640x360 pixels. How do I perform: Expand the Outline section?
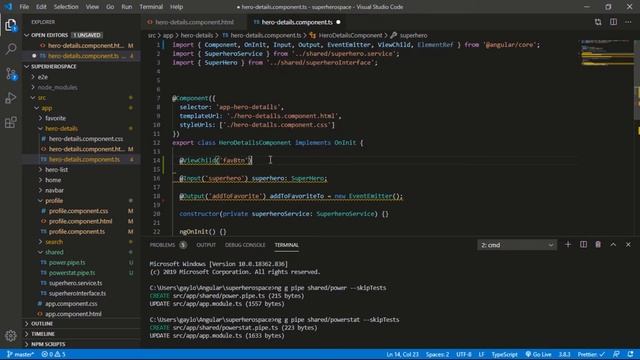(x=42, y=323)
